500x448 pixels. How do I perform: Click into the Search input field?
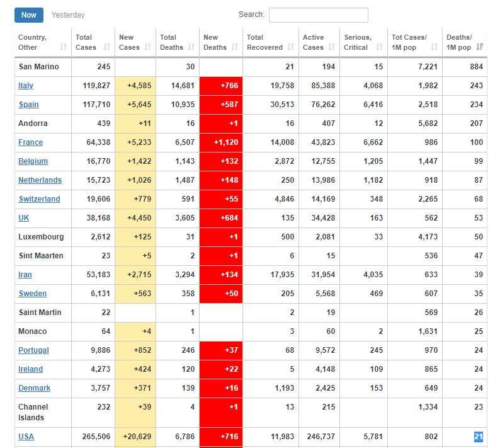click(318, 15)
